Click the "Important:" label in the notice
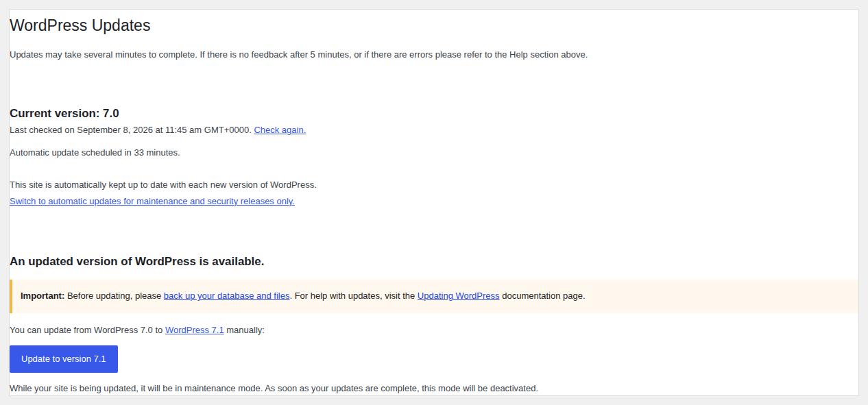Image resolution: width=868 pixels, height=405 pixels. pyautogui.click(x=43, y=296)
